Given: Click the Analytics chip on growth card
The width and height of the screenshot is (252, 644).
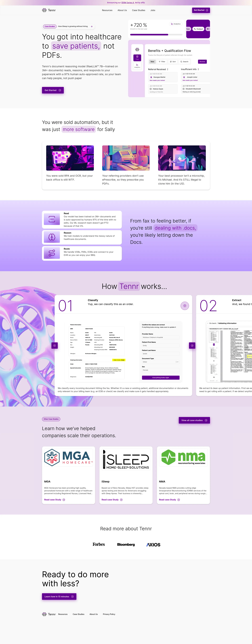Looking at the screenshot, I should [176, 24].
